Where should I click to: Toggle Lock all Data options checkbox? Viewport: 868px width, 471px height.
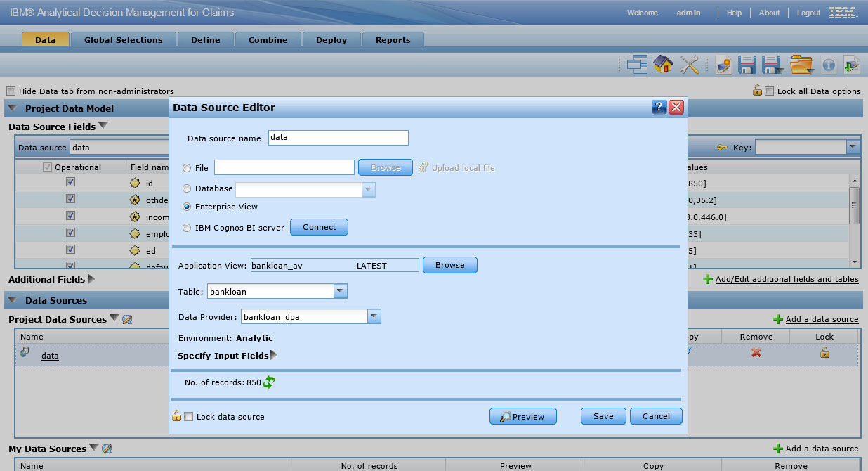(x=770, y=91)
